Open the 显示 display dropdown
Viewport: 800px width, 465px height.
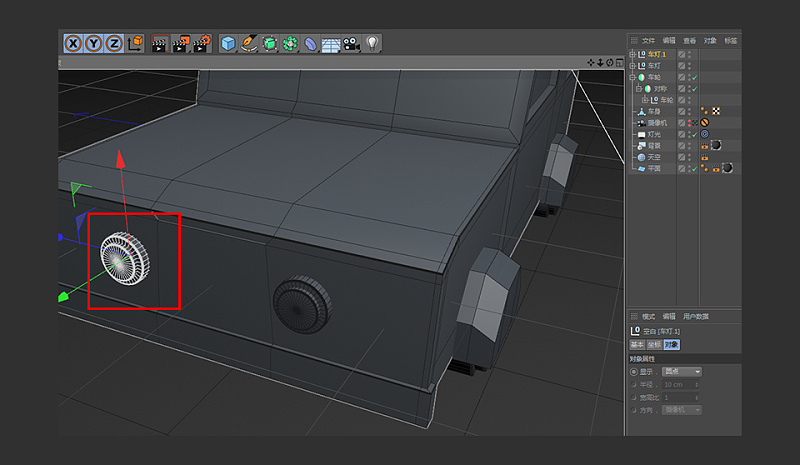682,372
